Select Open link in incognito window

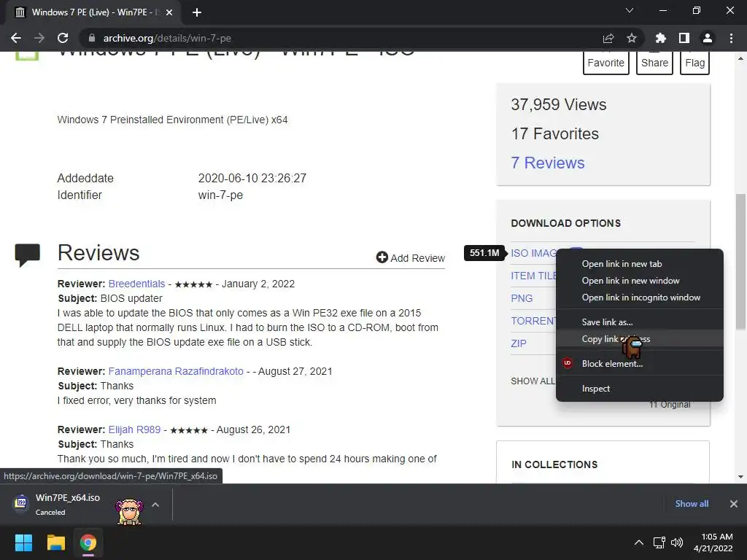point(639,297)
